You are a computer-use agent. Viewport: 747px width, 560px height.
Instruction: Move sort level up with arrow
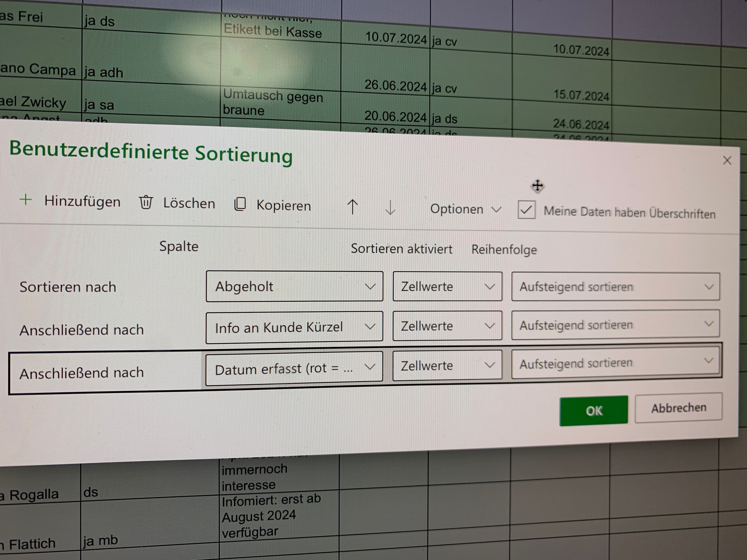pos(353,207)
